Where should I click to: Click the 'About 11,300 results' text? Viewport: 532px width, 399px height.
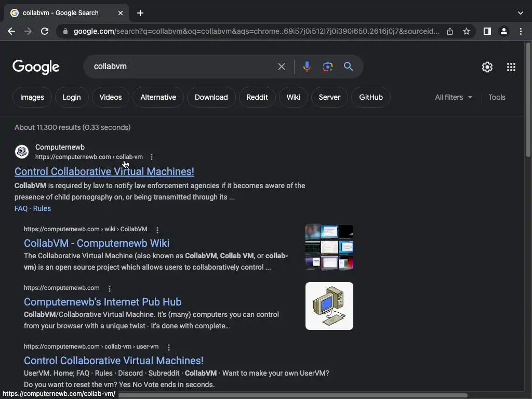pyautogui.click(x=73, y=127)
